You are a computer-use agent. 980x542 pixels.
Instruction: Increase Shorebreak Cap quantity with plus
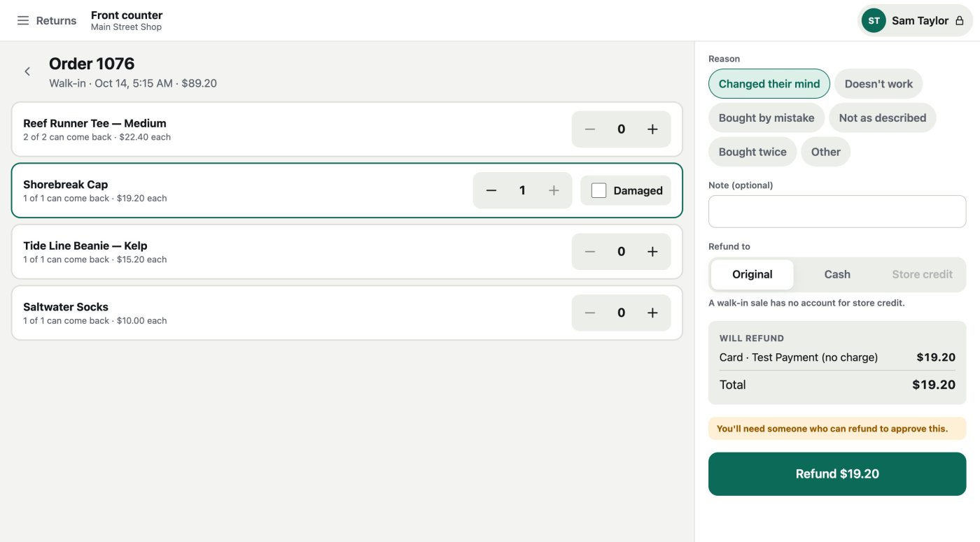click(554, 190)
